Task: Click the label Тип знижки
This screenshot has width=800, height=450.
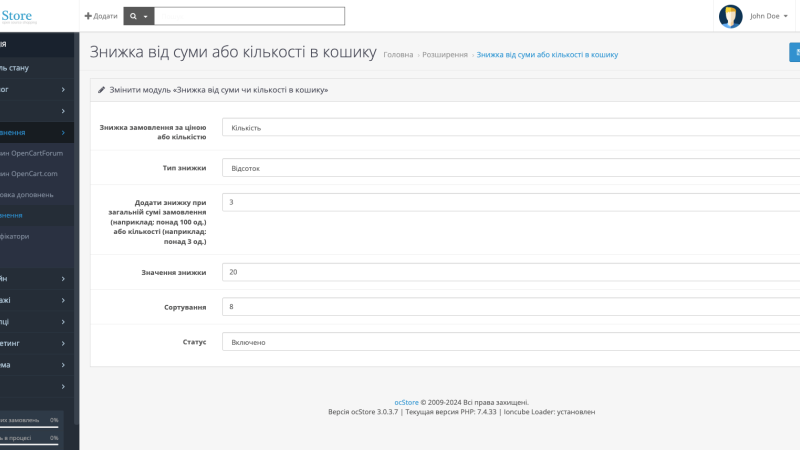Action: tap(184, 168)
